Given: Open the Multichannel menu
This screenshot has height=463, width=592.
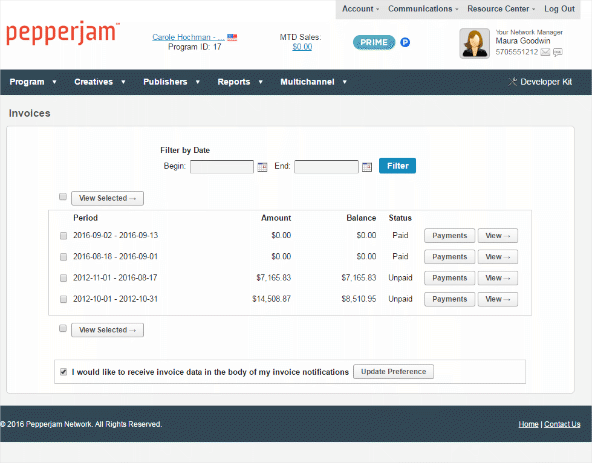Looking at the screenshot, I should point(313,82).
